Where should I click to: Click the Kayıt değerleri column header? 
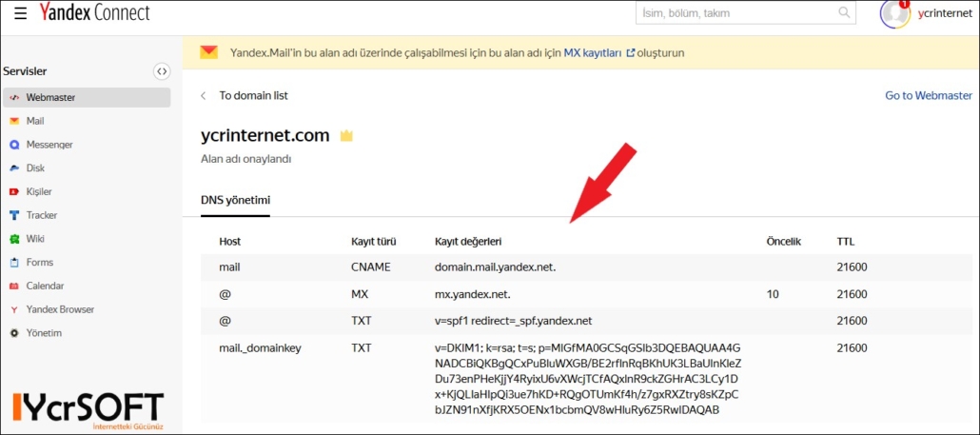point(469,241)
